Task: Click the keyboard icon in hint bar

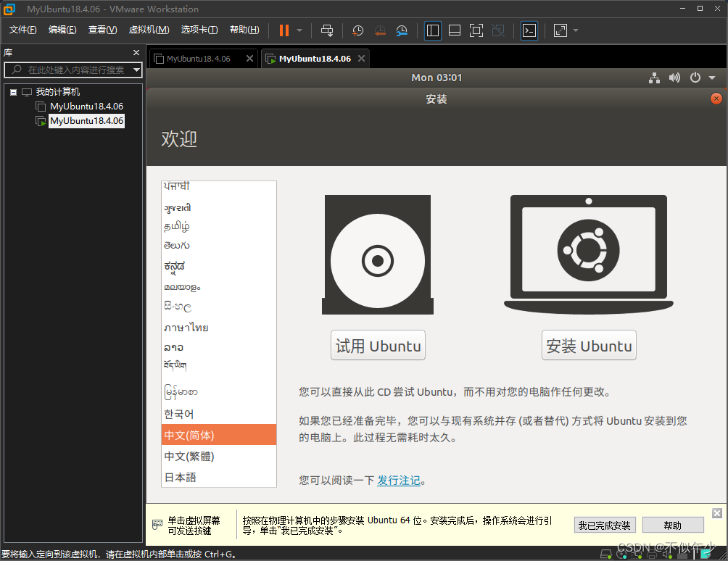Action: tap(157, 524)
